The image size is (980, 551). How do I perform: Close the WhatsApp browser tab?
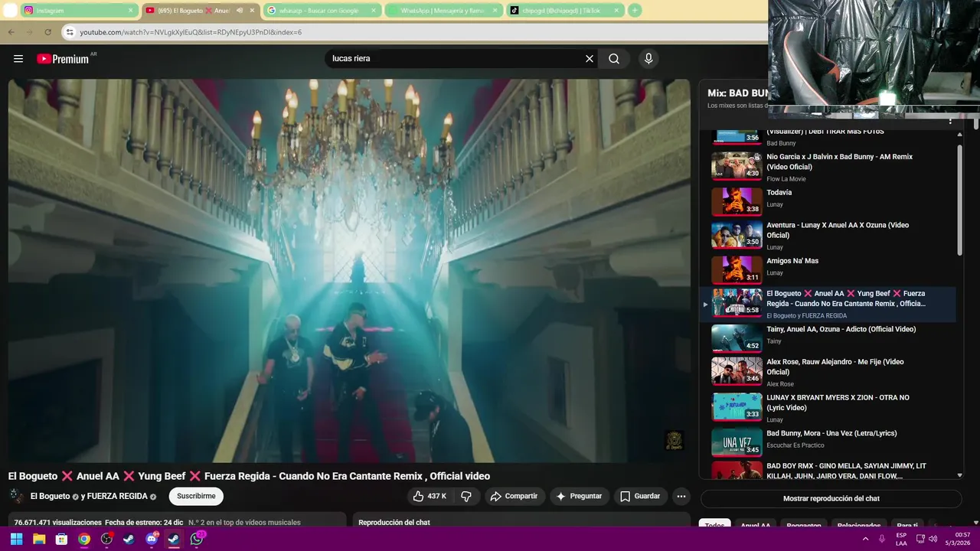click(495, 11)
